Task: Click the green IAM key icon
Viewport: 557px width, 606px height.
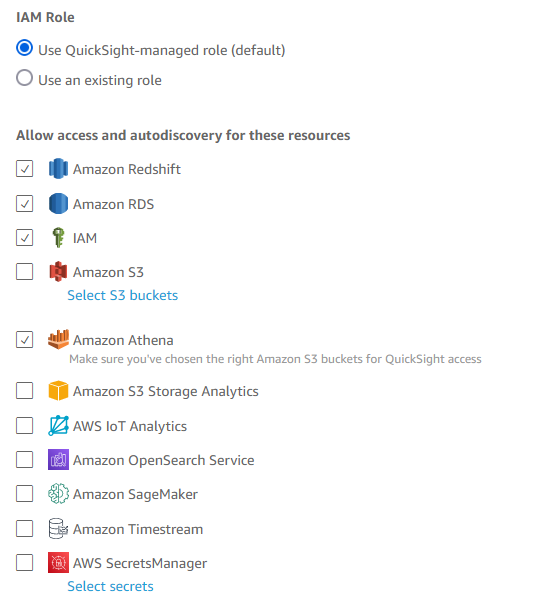Action: click(x=58, y=237)
